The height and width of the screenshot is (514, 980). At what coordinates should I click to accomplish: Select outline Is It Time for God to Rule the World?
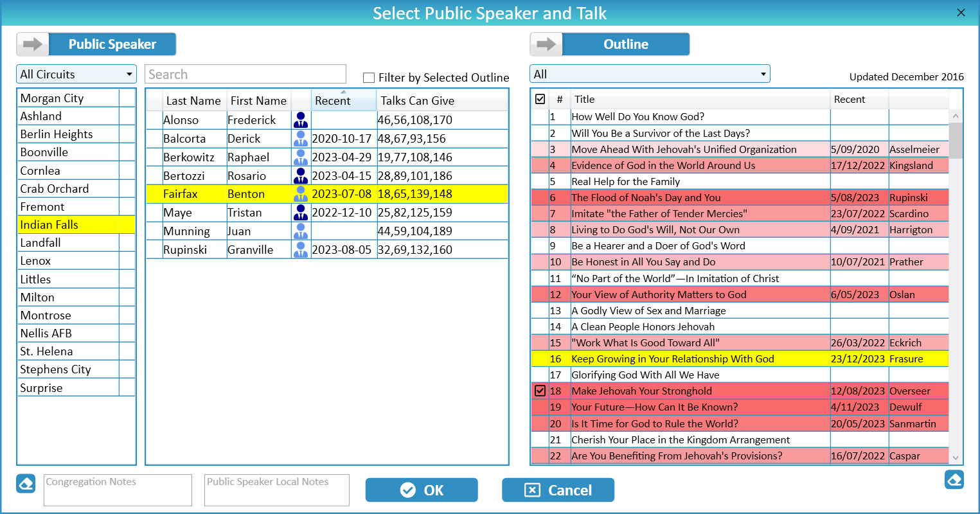click(x=740, y=423)
